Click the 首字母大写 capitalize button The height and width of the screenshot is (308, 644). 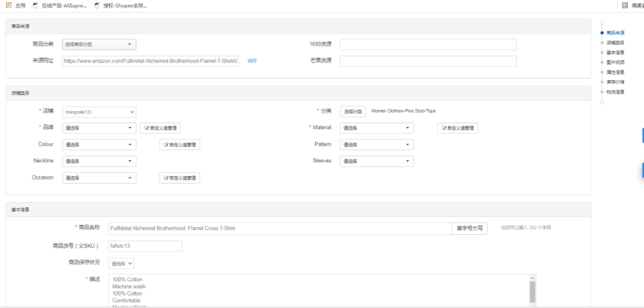(469, 228)
